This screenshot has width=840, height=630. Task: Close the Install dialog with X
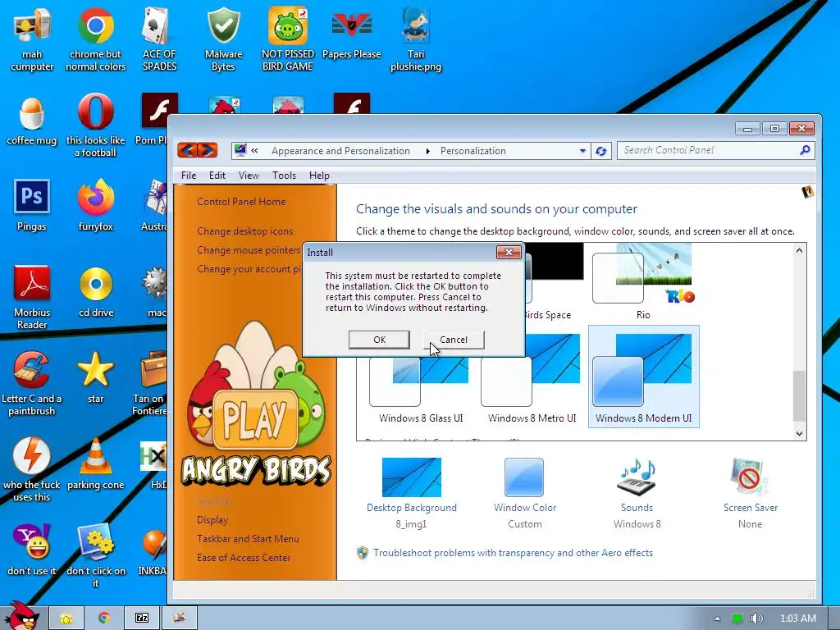509,252
